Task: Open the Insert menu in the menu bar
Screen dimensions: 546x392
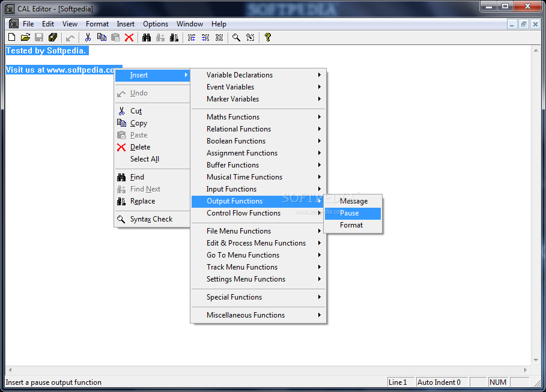Action: (126, 23)
